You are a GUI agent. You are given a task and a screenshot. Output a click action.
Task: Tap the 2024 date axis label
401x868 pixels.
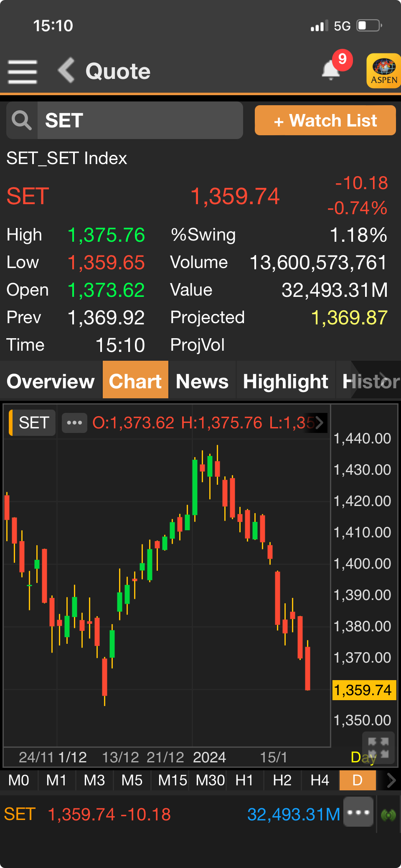(209, 757)
